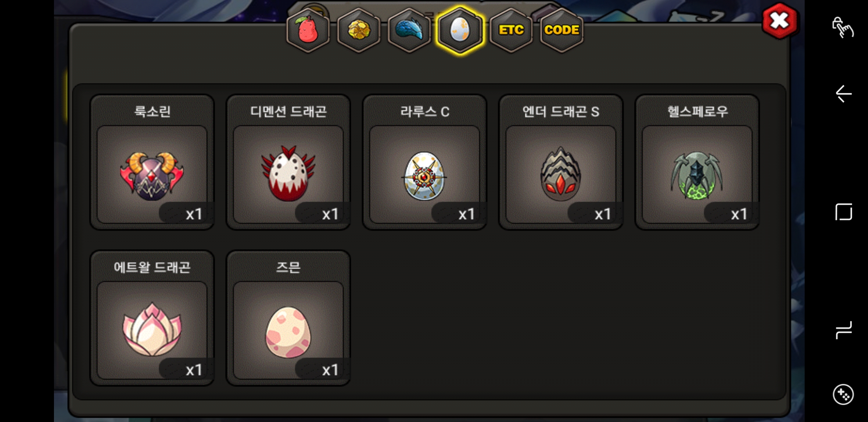This screenshot has width=868, height=422.
Task: Close the inventory with red X
Action: click(780, 21)
